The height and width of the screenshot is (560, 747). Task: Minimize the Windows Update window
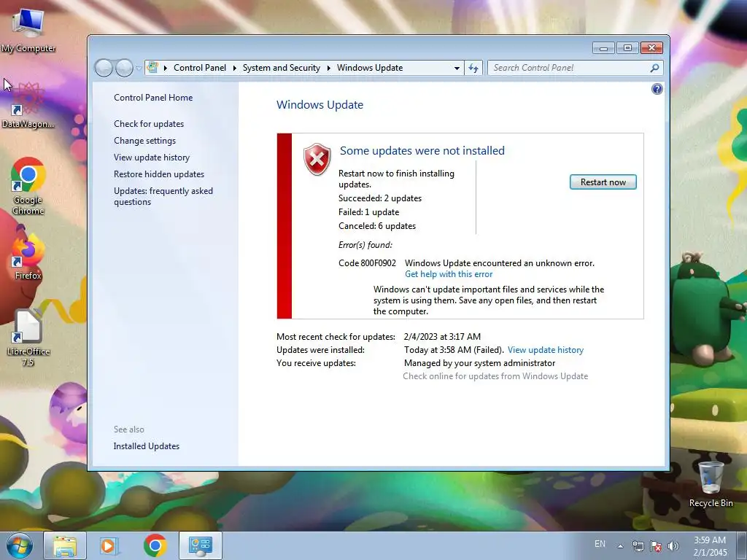603,48
